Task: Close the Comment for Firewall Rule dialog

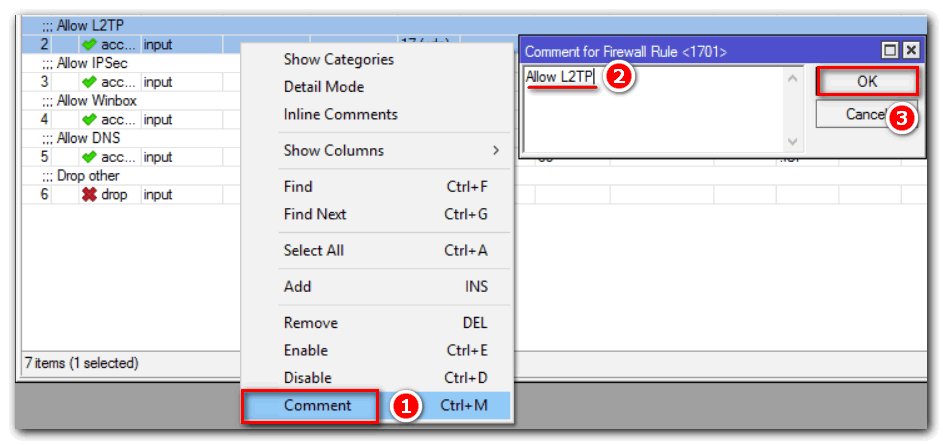Action: (x=909, y=50)
